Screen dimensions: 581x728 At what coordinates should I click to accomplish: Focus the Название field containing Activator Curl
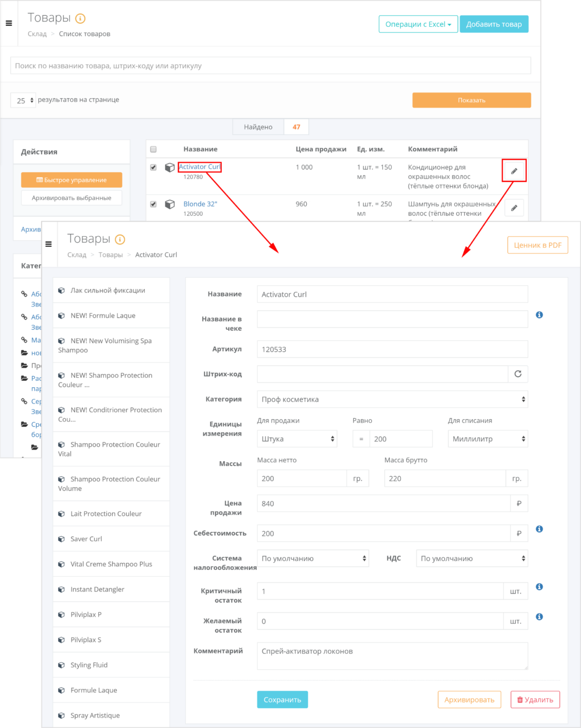coord(393,294)
